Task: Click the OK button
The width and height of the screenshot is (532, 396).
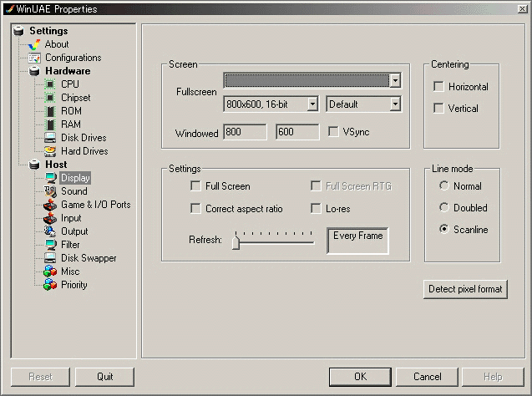Action: tap(360, 377)
